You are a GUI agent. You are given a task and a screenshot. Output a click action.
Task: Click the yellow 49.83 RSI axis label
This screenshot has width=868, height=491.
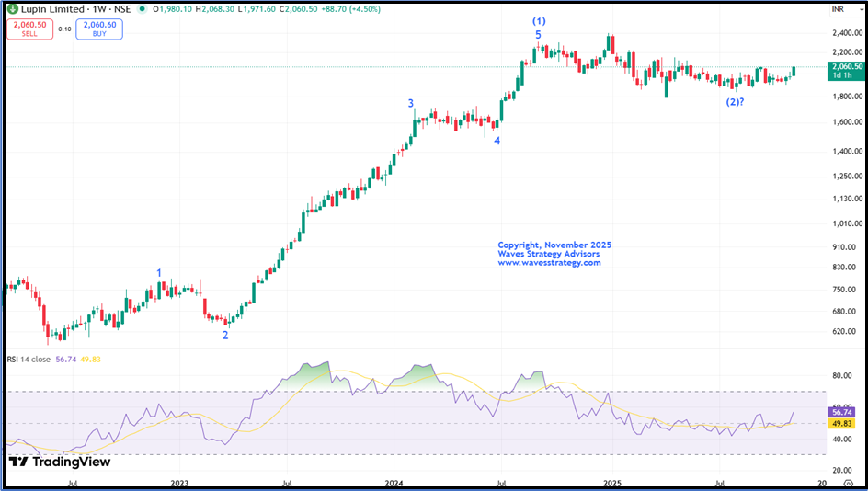(x=841, y=424)
